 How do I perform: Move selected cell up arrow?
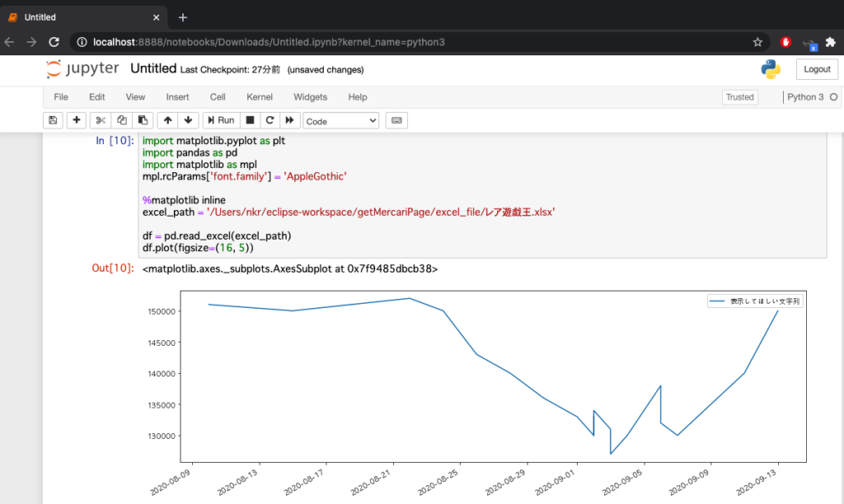[x=167, y=120]
